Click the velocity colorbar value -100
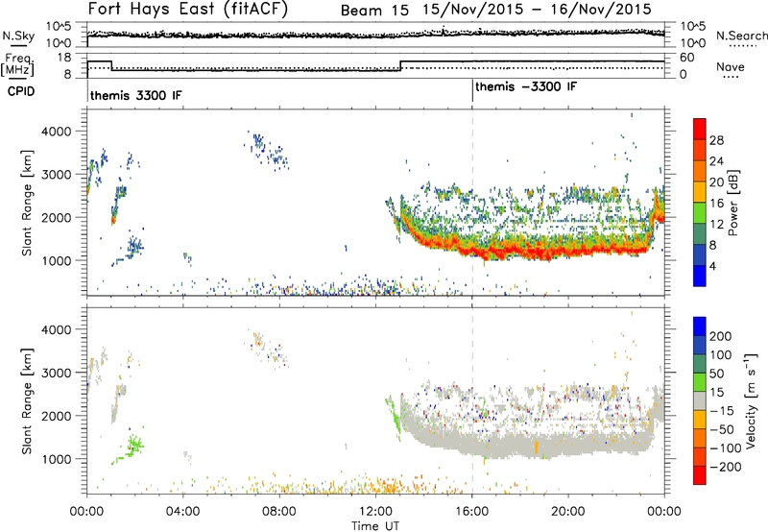Screen dimensions: 768x532 click(x=726, y=447)
